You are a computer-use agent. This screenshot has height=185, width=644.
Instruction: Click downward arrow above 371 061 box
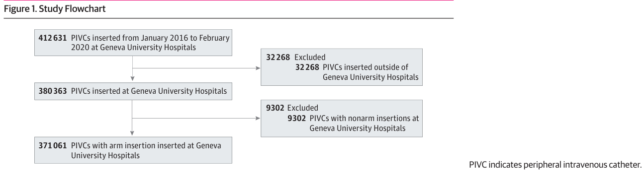[132, 132]
